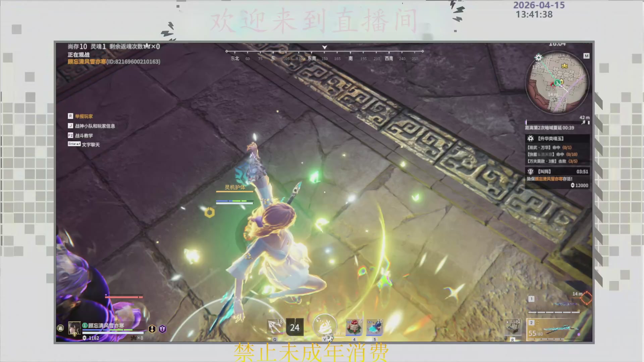
Task: Click the gear marker on the minimap edge
Action: pos(538,58)
